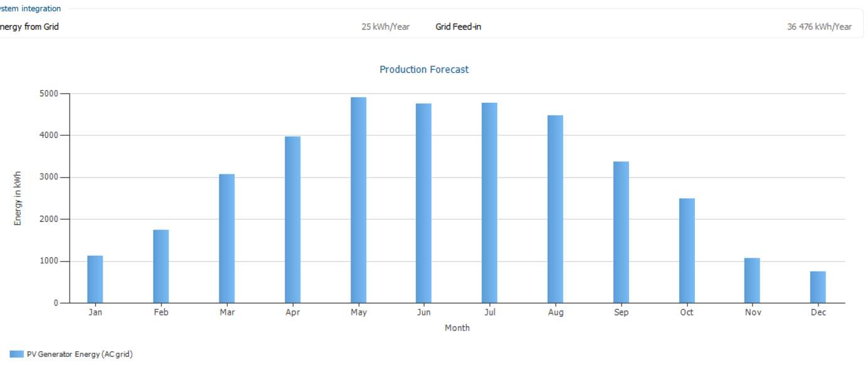Click the Month x-axis title

457,328
